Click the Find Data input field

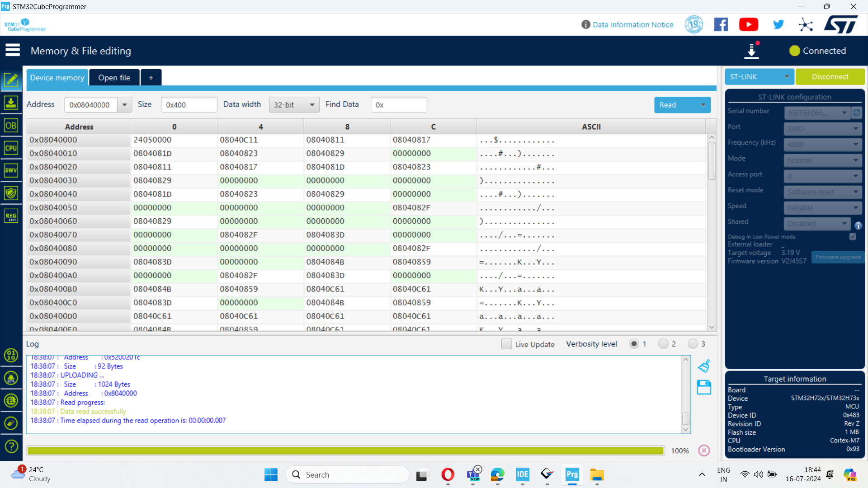pyautogui.click(x=398, y=105)
